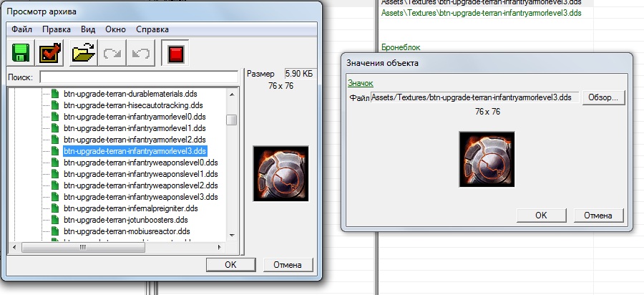Click the file list scroll-up arrow

click(232, 95)
